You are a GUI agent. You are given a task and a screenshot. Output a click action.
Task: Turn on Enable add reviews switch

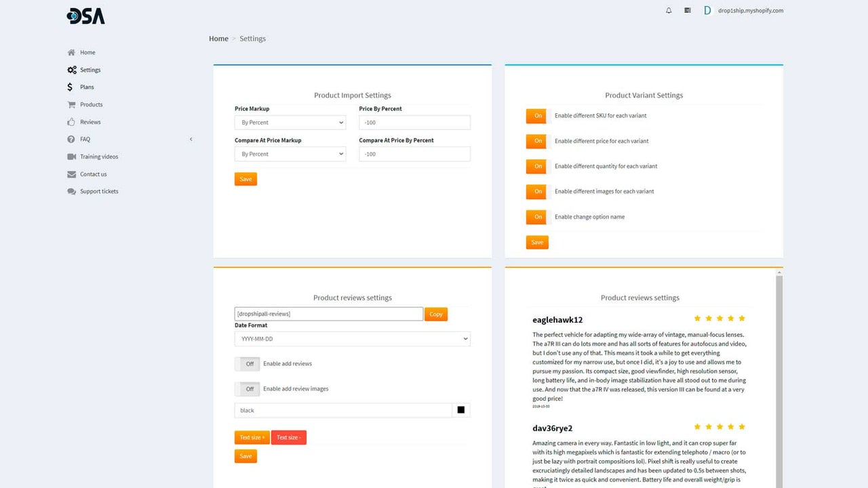click(248, 364)
